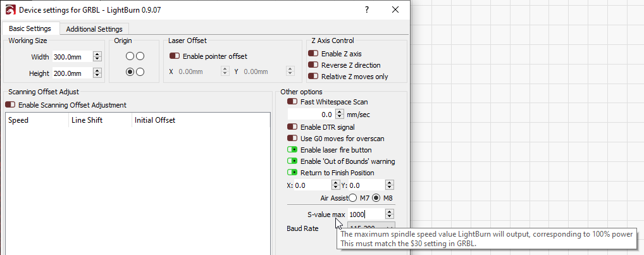The width and height of the screenshot is (644, 255).
Task: Adjust the Laser Offset Y spinner
Action: 290,72
